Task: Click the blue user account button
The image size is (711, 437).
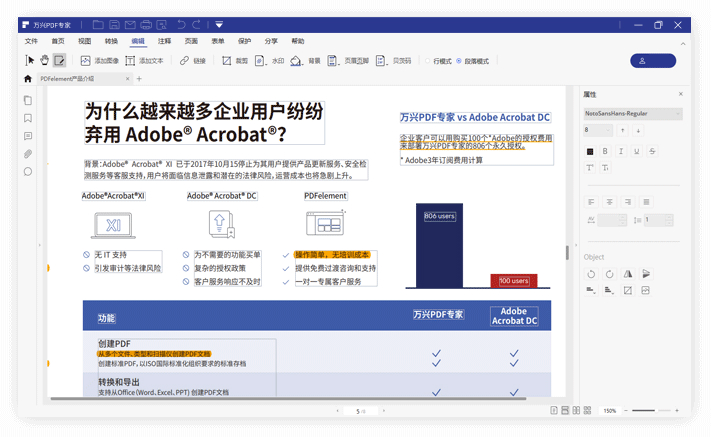Action: click(x=653, y=61)
